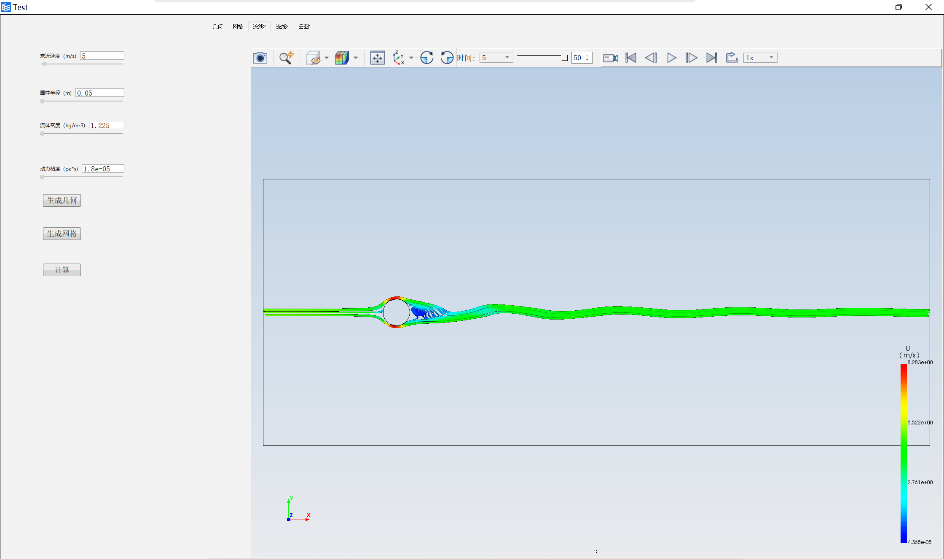
Task: Click the video camera record icon
Action: [610, 58]
